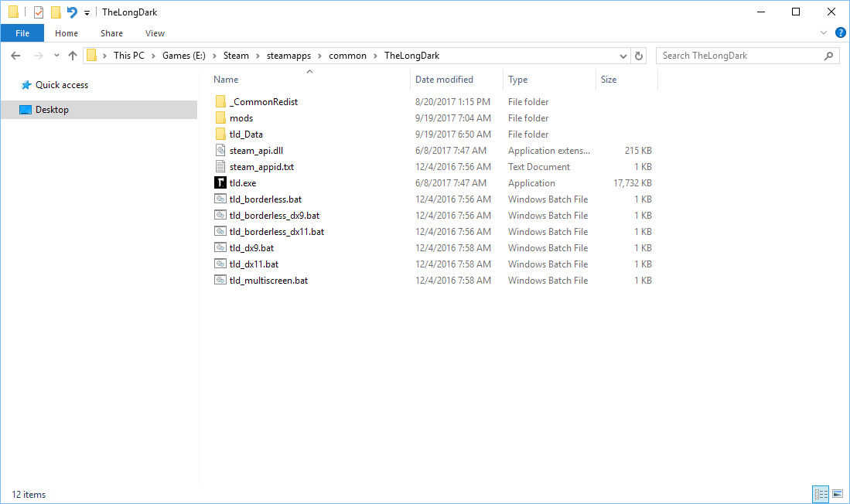Select the tld_Data folder icon
This screenshot has width=850, height=504.
pos(220,134)
